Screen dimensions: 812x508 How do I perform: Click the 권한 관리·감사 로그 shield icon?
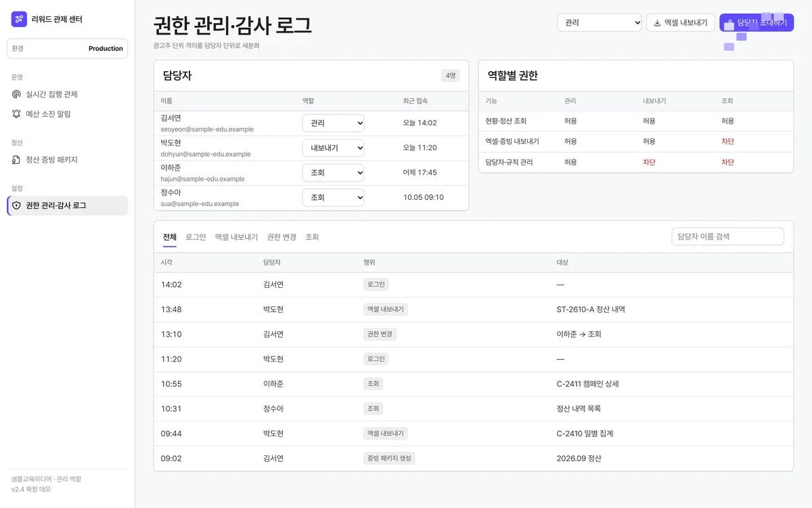pyautogui.click(x=17, y=205)
